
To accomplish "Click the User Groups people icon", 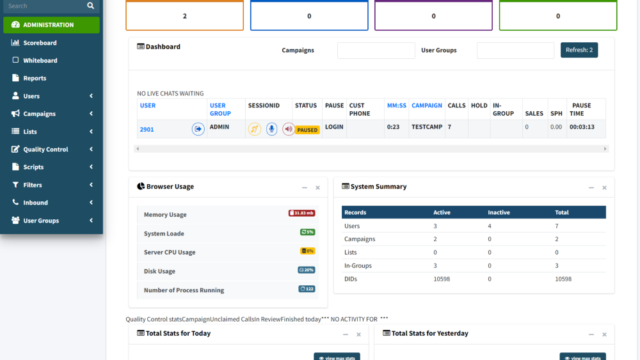I will [x=16, y=220].
